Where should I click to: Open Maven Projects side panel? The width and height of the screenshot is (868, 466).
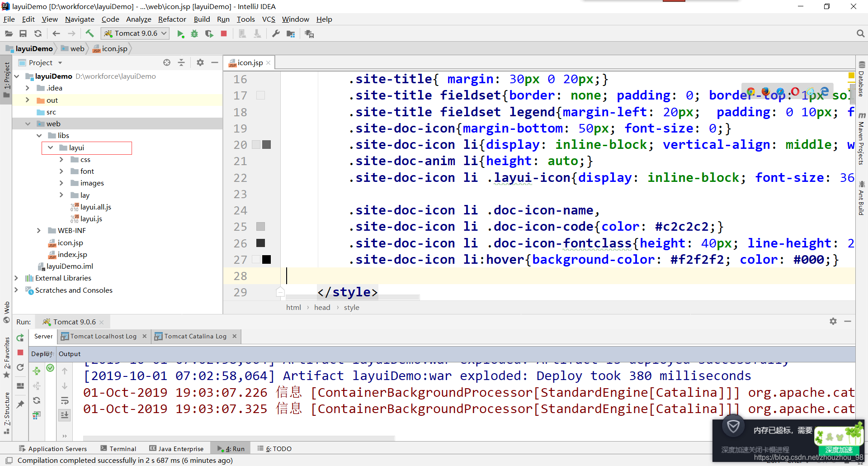[x=862, y=139]
